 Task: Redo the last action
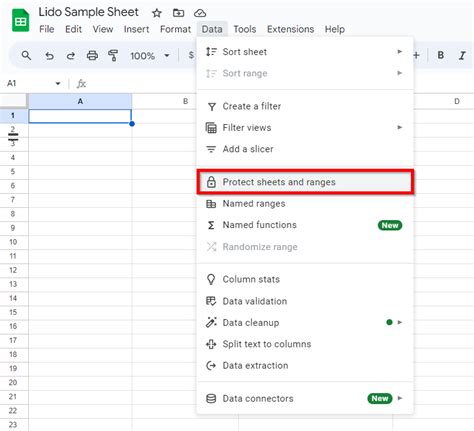tap(71, 55)
